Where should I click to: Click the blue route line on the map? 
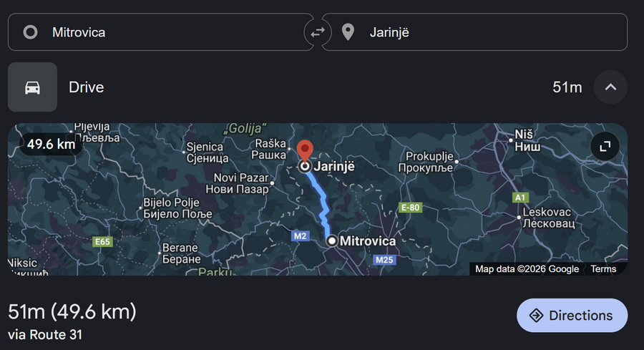321,201
